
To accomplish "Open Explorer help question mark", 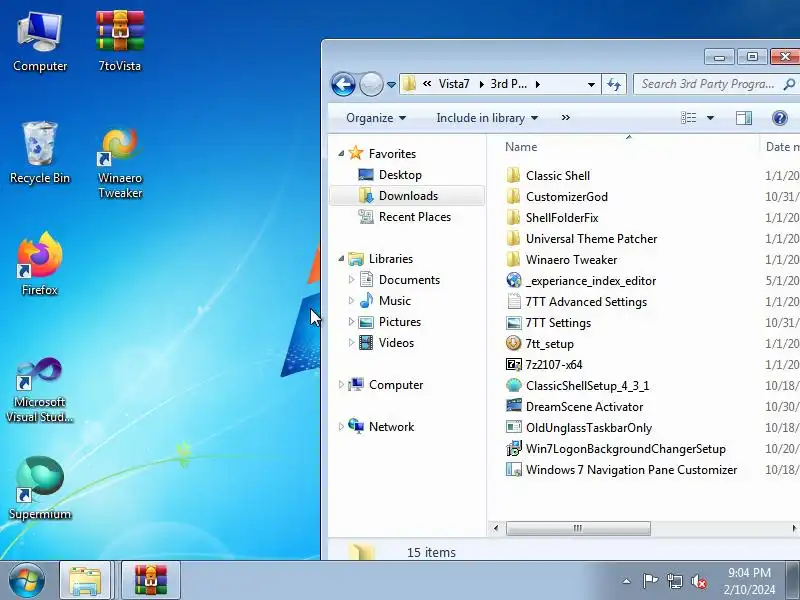I will 780,118.
